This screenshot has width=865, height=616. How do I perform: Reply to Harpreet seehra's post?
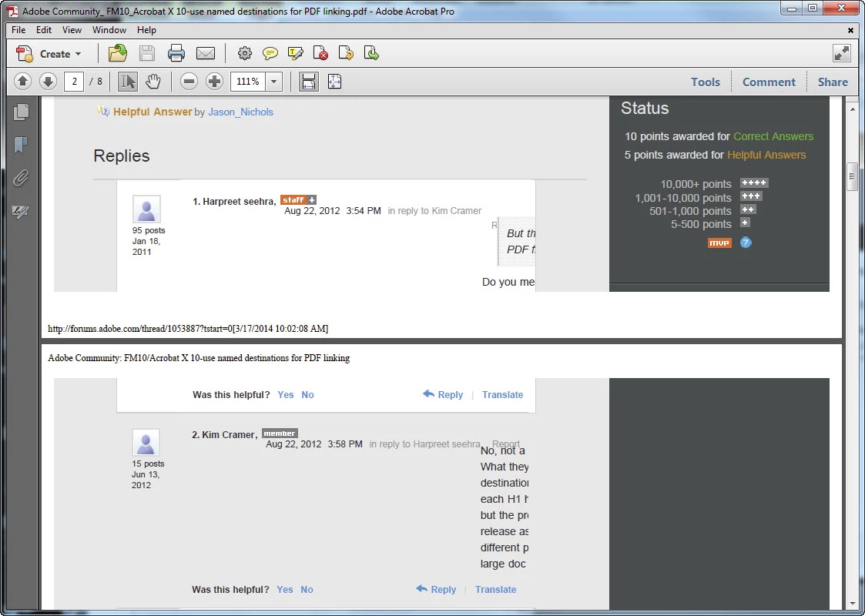pyautogui.click(x=443, y=394)
